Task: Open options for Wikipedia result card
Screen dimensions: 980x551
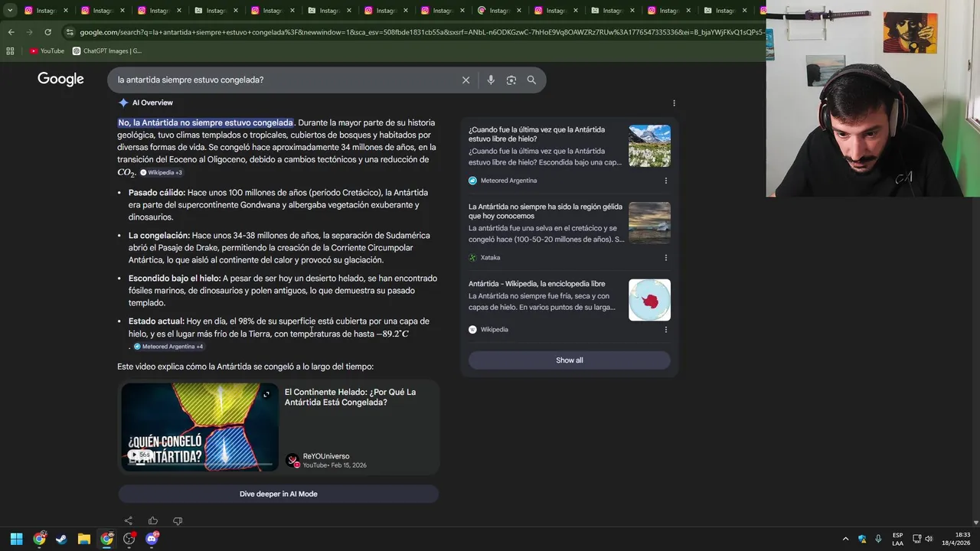Action: coord(665,330)
